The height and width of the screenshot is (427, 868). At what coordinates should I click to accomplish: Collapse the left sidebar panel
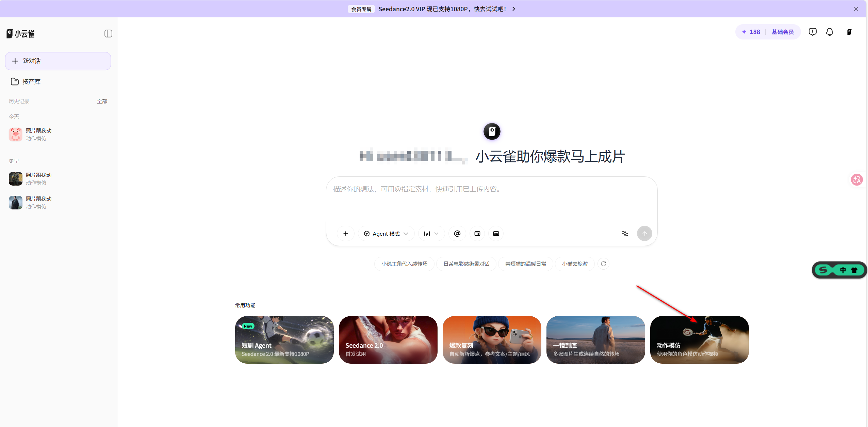coord(108,33)
